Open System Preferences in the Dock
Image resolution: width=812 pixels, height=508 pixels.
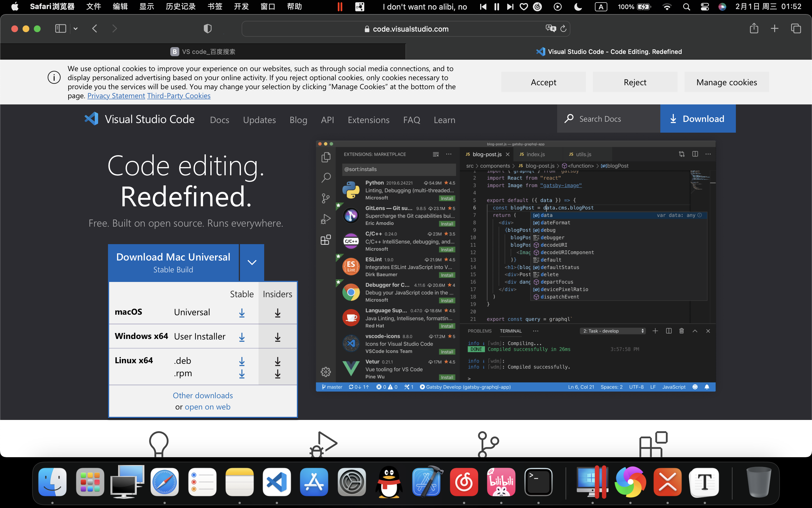click(352, 482)
